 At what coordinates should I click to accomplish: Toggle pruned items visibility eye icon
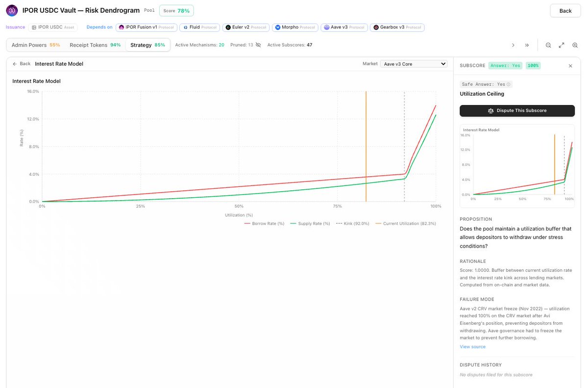click(x=258, y=45)
